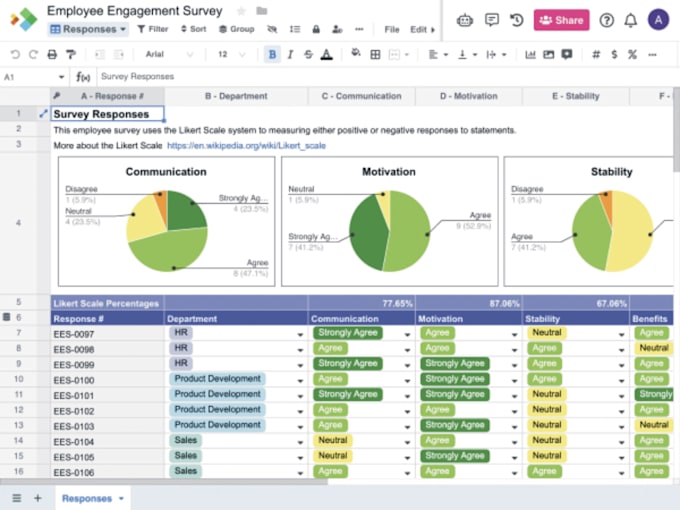
Task: Apply strikethrough formatting
Action: [308, 54]
